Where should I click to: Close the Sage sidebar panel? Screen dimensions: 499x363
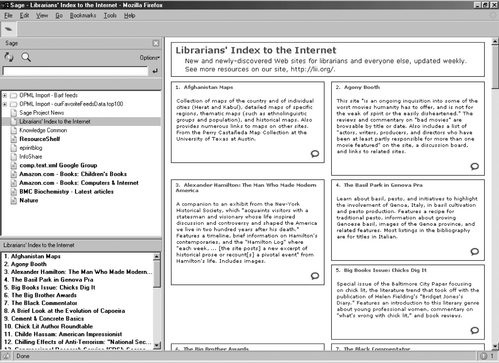pos(156,43)
